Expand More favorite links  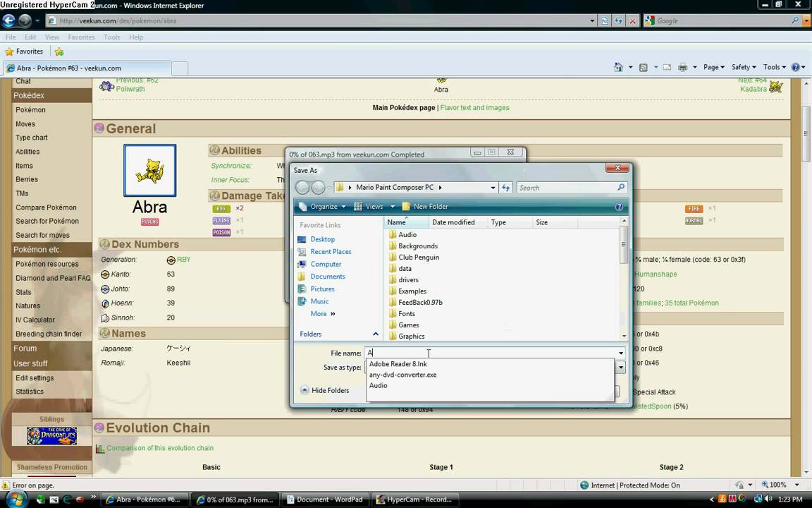(x=323, y=314)
